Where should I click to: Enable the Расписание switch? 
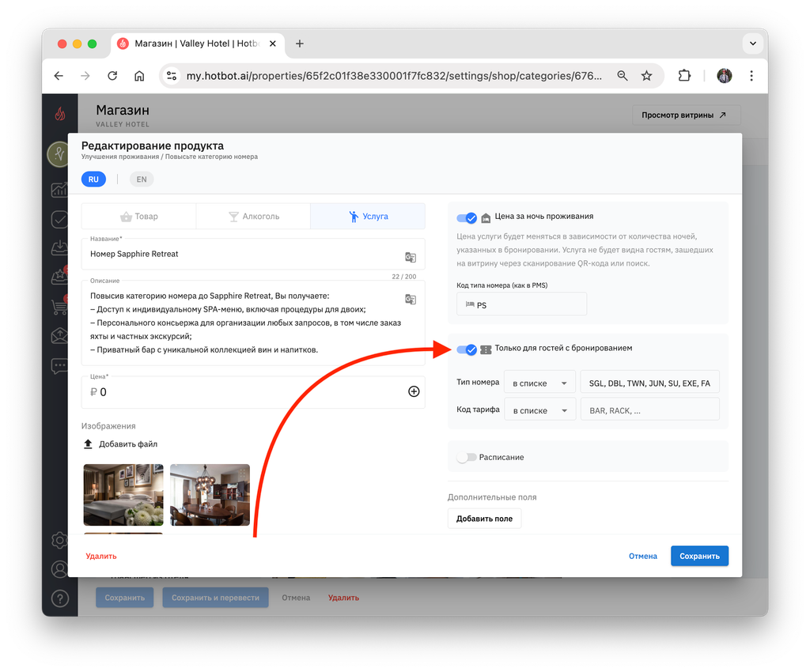click(x=467, y=457)
